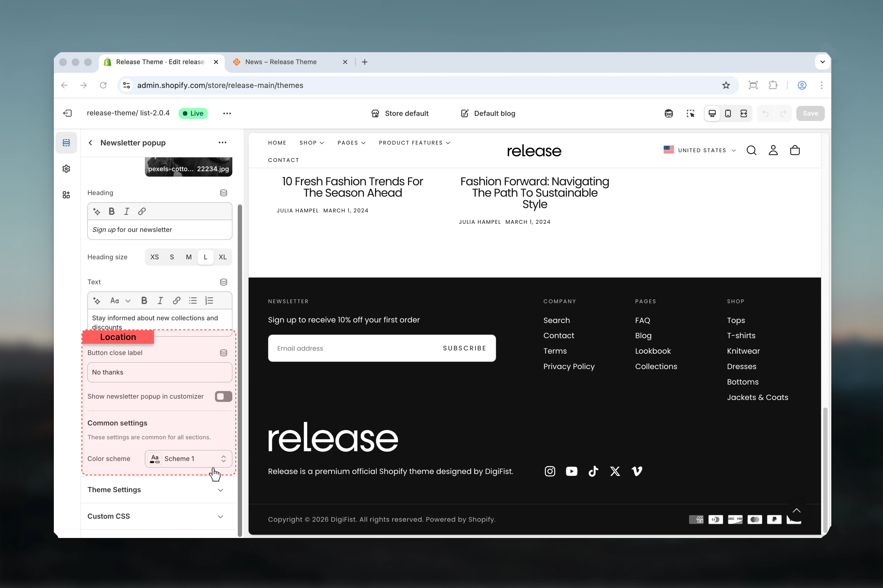The width and height of the screenshot is (883, 588).
Task: Select heading size M
Action: pyautogui.click(x=189, y=257)
